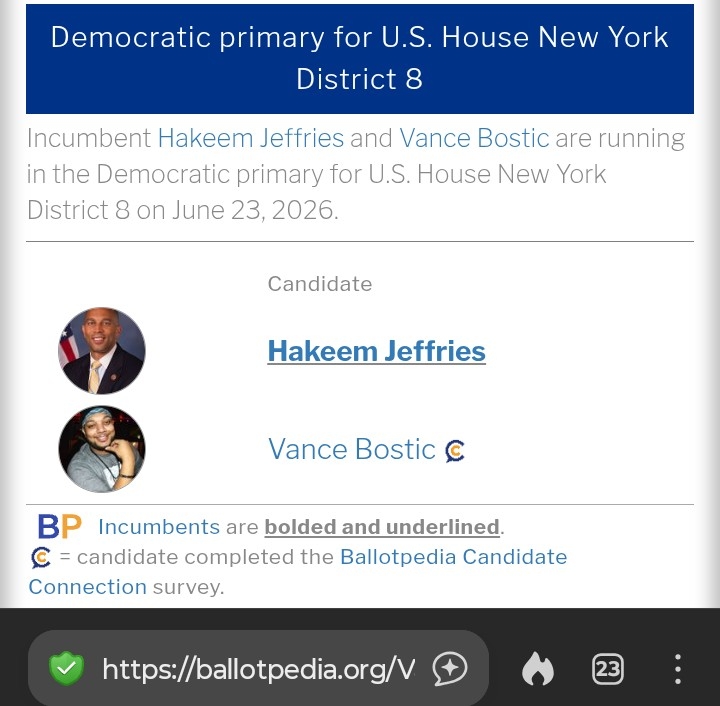Tap Vance Bostic's candidate photo
This screenshot has height=706, width=720.
click(102, 449)
